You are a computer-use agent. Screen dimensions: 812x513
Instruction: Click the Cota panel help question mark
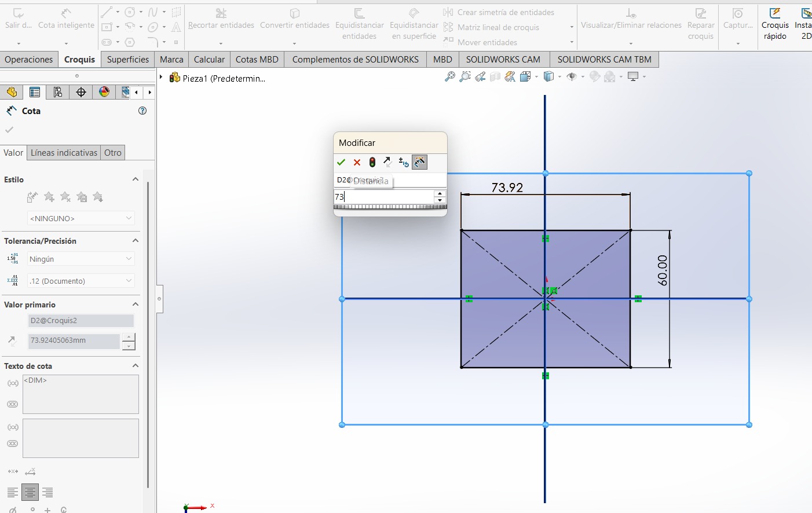point(142,111)
